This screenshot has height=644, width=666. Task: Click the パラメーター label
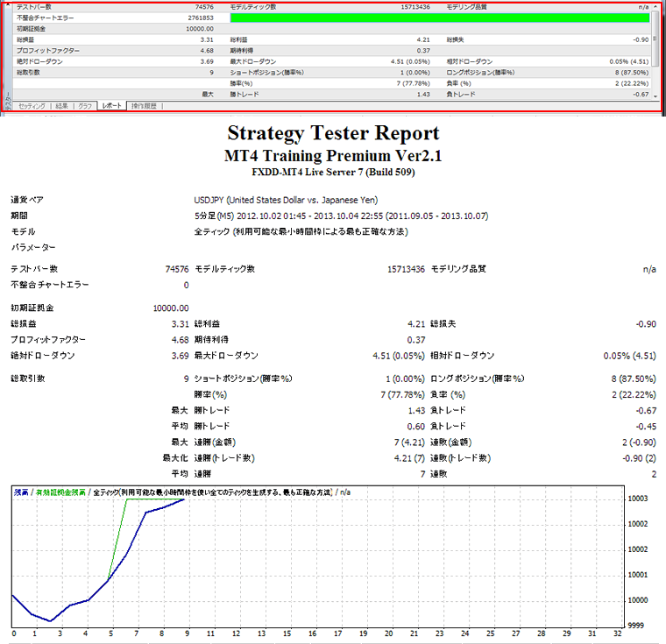point(33,248)
